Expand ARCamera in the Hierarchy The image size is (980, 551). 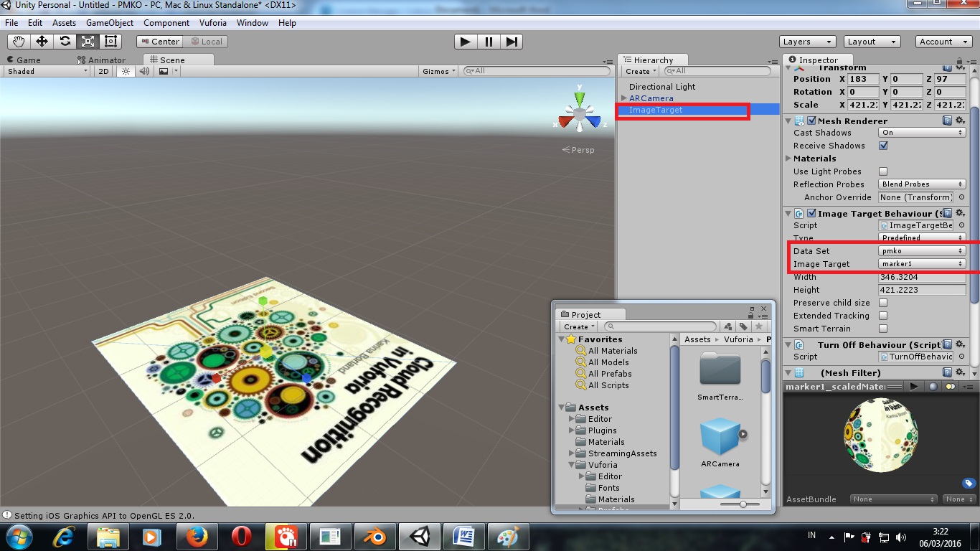click(x=624, y=98)
